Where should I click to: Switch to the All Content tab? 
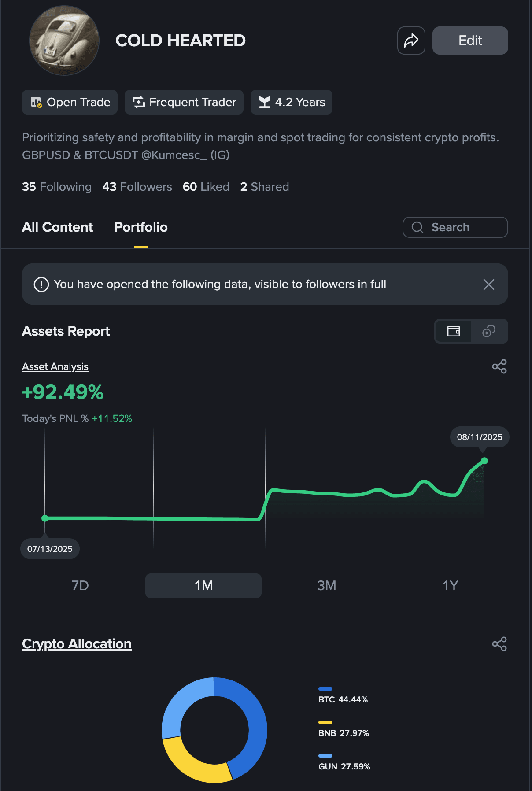pyautogui.click(x=58, y=227)
